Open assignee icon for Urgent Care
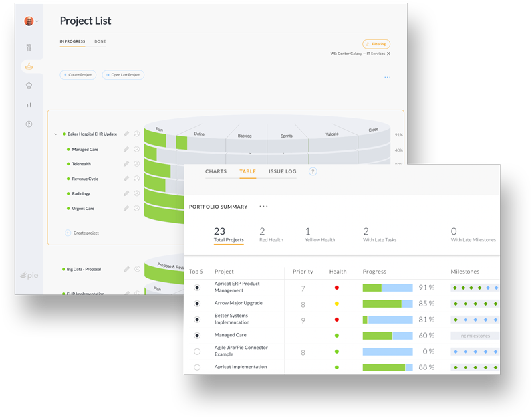The image size is (532, 418). click(x=137, y=208)
